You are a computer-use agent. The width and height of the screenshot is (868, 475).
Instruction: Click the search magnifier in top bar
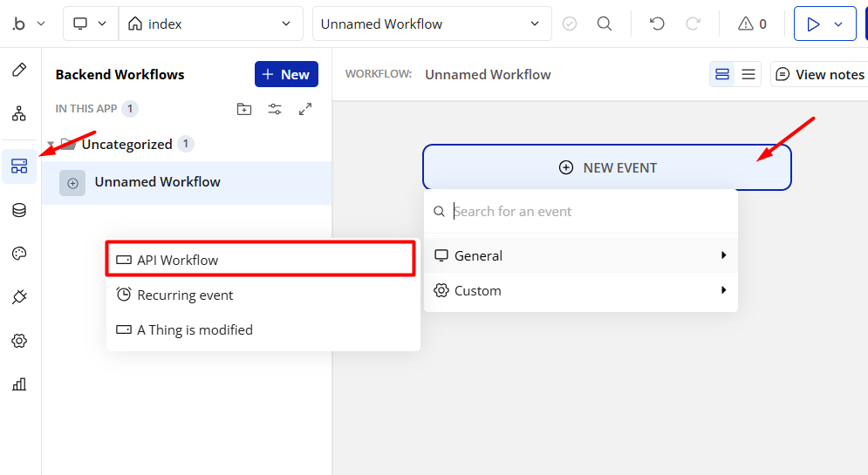pyautogui.click(x=605, y=24)
